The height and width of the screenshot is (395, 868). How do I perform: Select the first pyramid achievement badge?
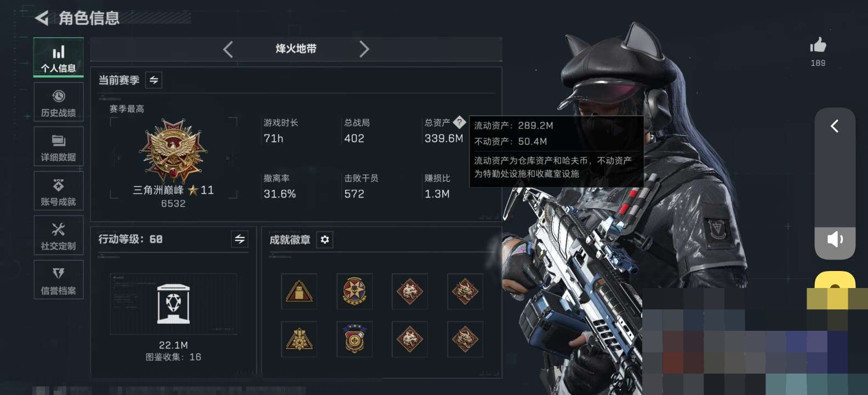tap(299, 291)
